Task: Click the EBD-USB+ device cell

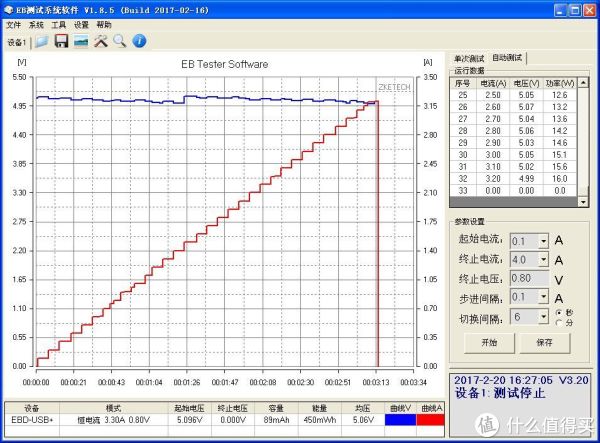Action: [32, 420]
